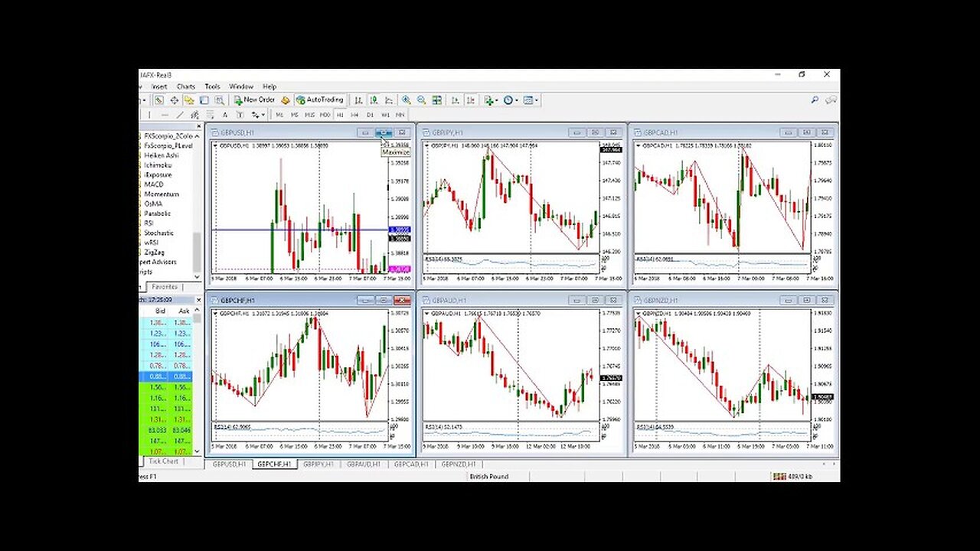Set timeframe to M30
The width and height of the screenshot is (980, 551).
pos(325,115)
